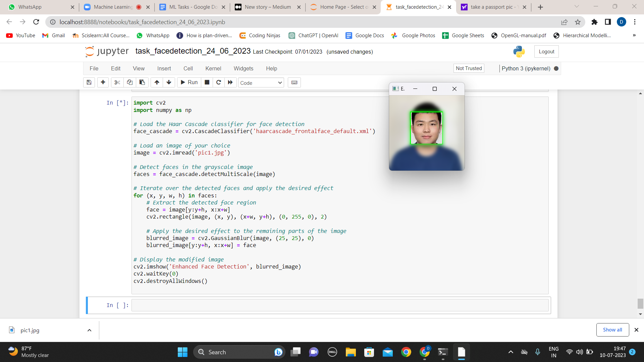Insert cell below with plus icon
The height and width of the screenshot is (362, 644).
point(103,82)
